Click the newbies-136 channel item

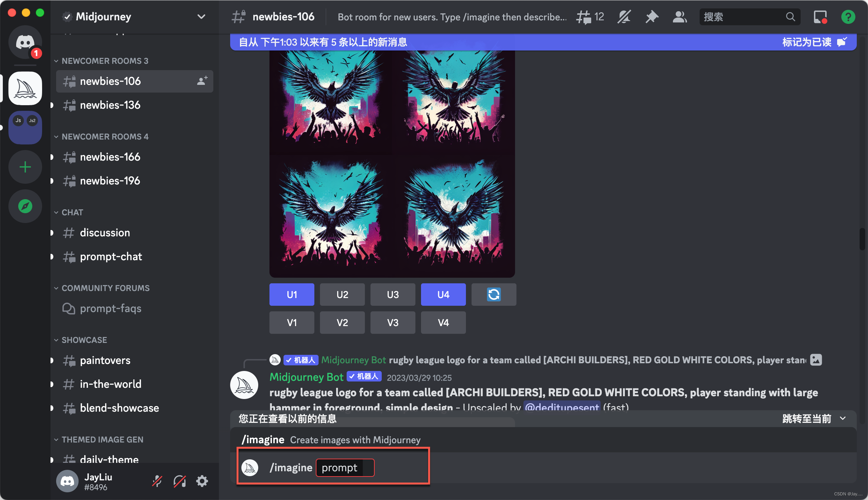(110, 104)
